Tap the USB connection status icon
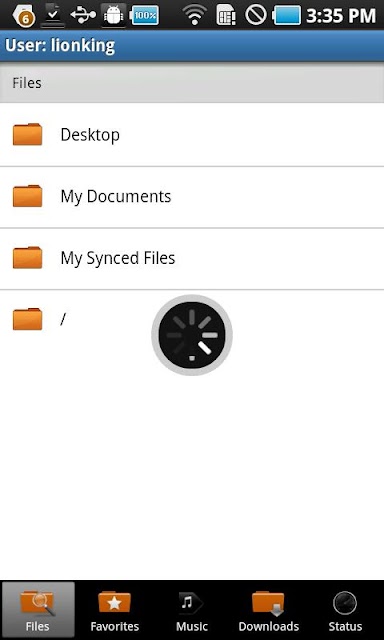This screenshot has height=640, width=384. pos(83,15)
